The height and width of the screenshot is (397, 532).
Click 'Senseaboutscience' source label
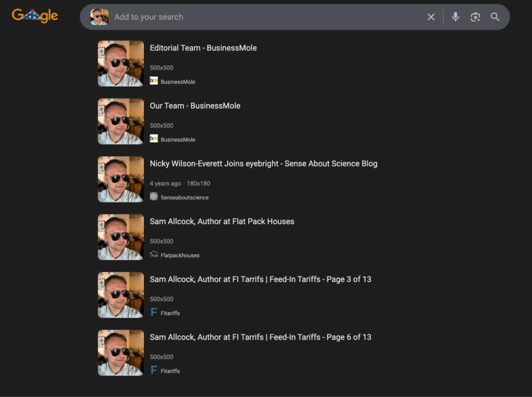[184, 198]
